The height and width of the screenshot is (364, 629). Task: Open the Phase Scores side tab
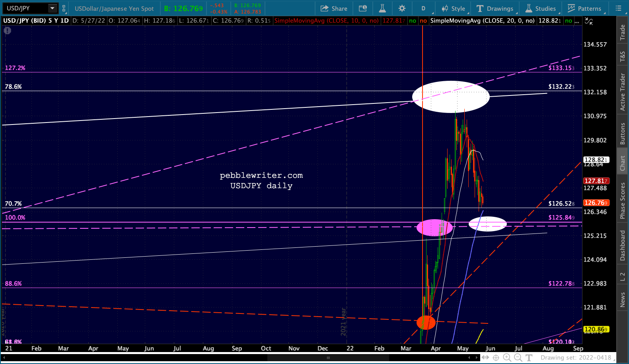point(623,200)
